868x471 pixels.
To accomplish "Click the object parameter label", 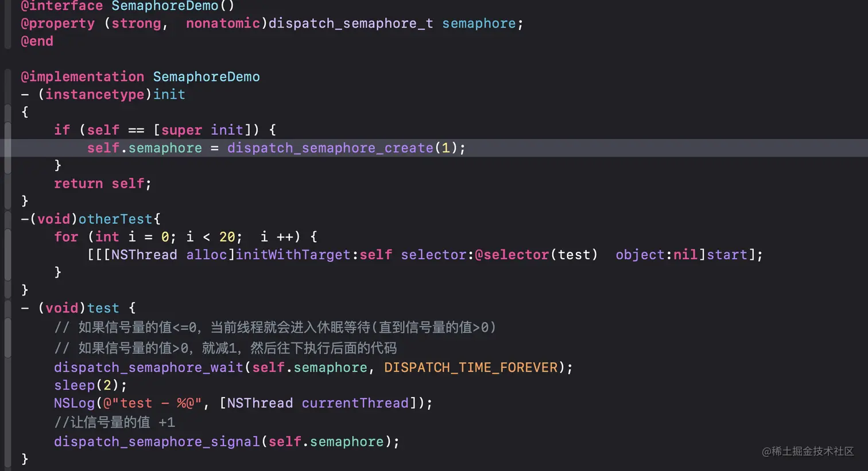I will coord(640,255).
